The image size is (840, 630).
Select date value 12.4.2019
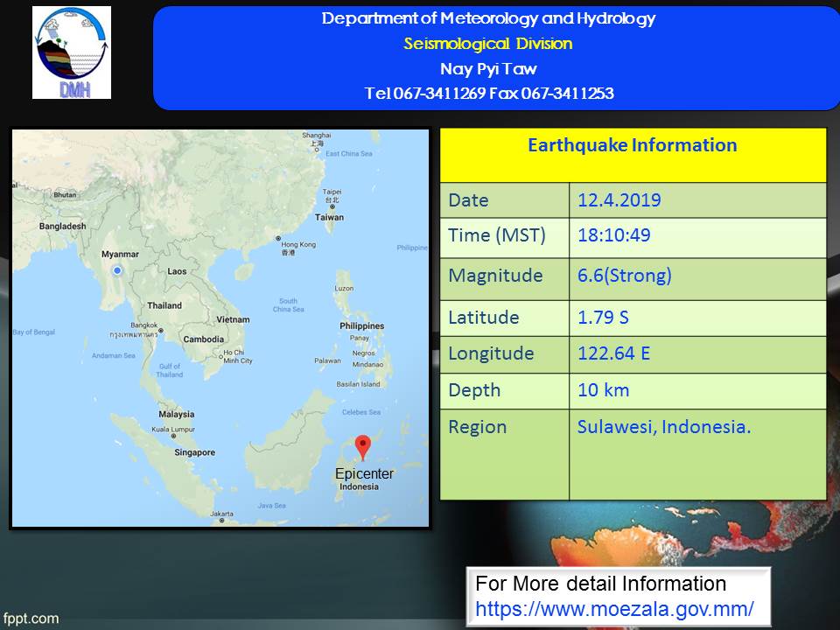coord(619,200)
